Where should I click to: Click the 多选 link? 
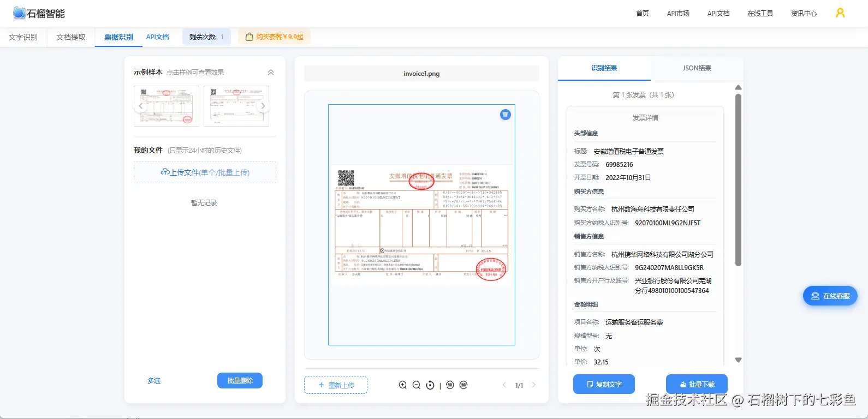pos(154,381)
